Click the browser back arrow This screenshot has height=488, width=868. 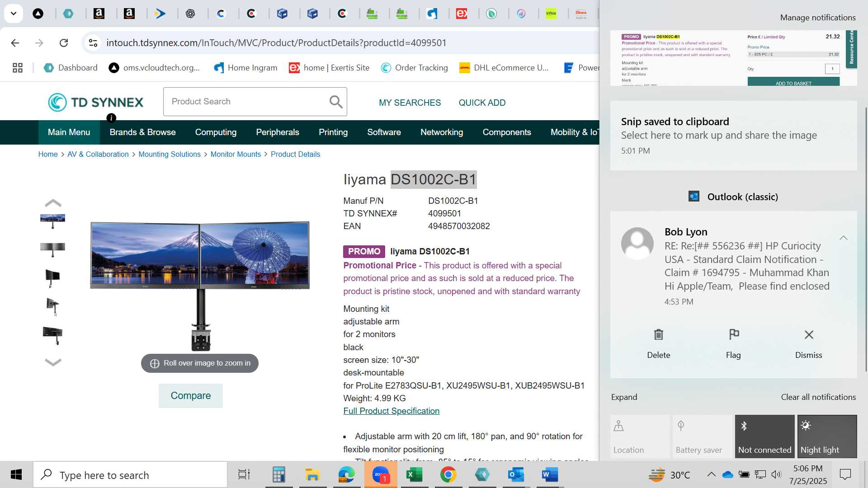(15, 43)
